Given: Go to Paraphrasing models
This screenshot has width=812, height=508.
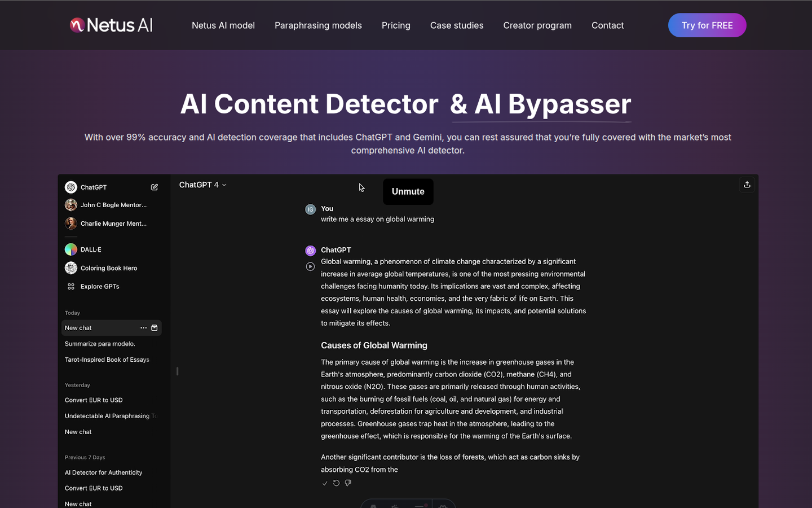Looking at the screenshot, I should (x=318, y=25).
